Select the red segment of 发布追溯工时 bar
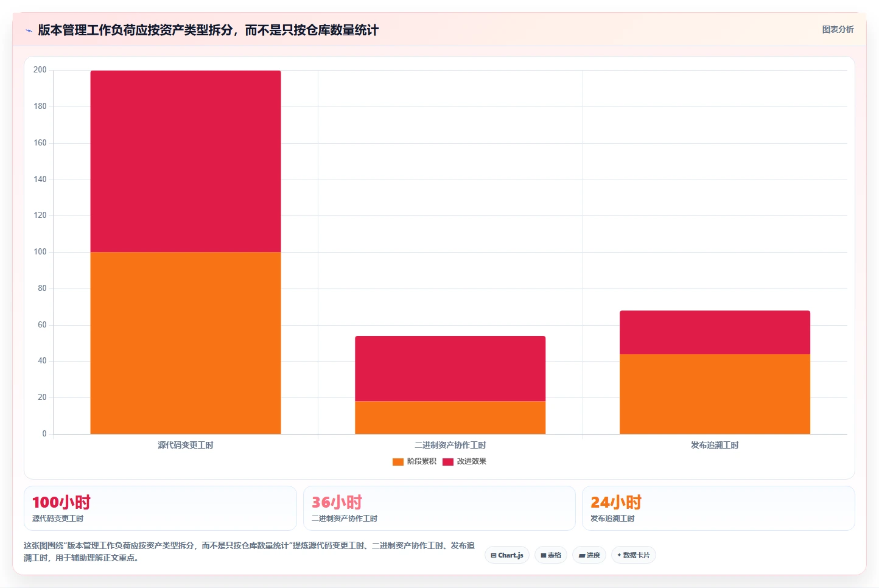This screenshot has height=588, width=879. click(715, 332)
